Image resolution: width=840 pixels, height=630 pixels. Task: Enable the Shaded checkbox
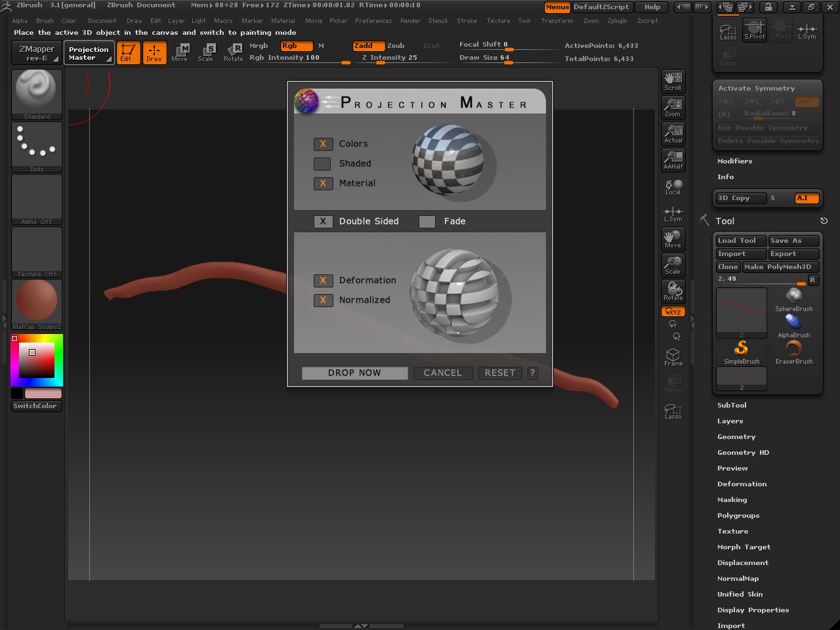coord(322,163)
